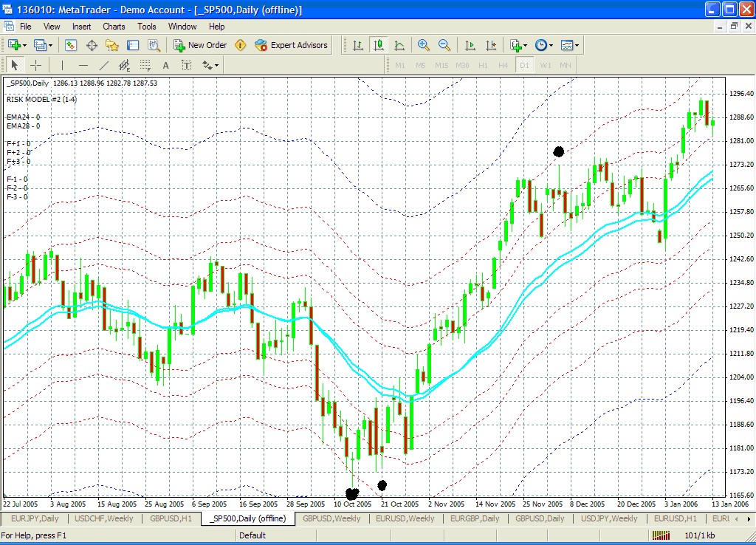Switch chart to bar chart mode
Screen dimensions: 756x545
click(358, 45)
